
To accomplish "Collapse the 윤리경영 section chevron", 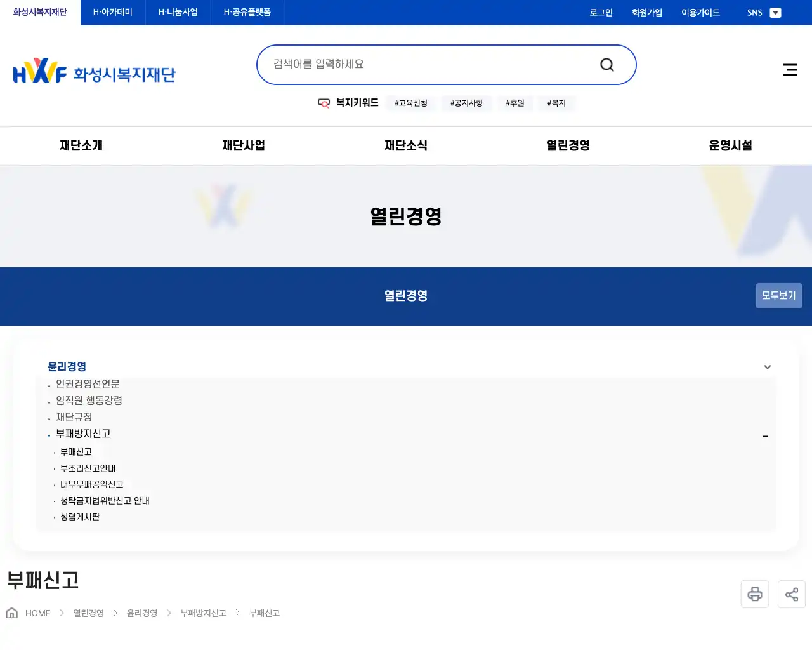I will pyautogui.click(x=767, y=367).
